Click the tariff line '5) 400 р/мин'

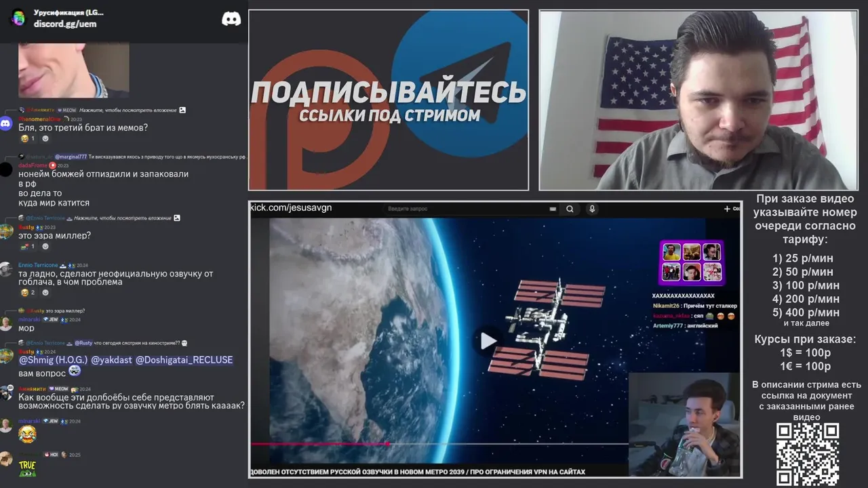pos(806,312)
